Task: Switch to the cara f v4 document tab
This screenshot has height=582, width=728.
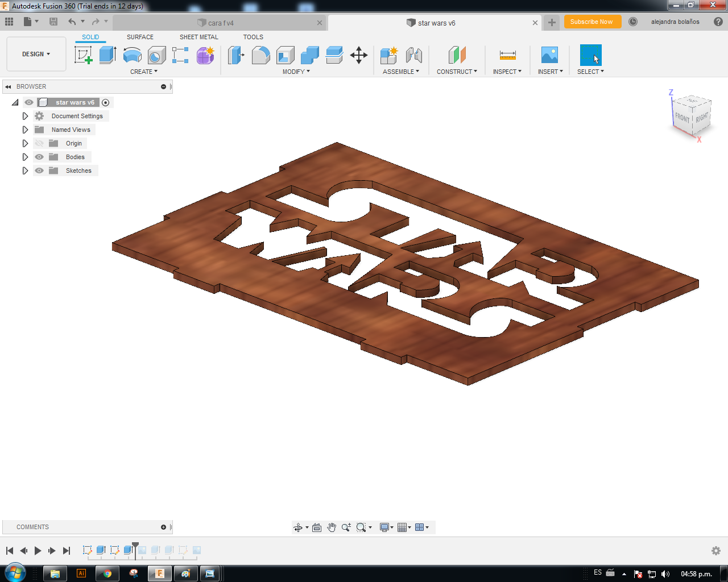Action: [220, 23]
